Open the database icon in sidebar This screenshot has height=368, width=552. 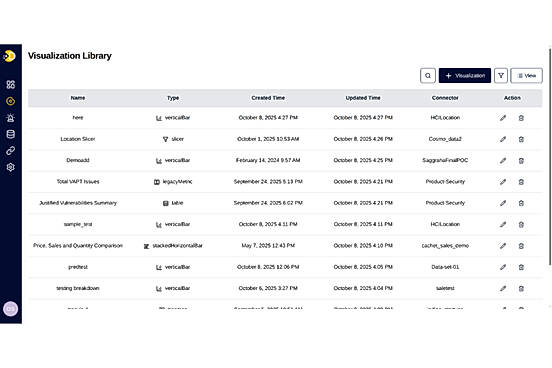(x=11, y=134)
